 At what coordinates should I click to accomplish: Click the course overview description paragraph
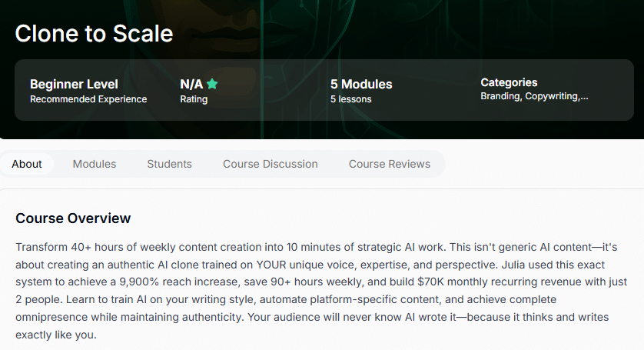pyautogui.click(x=321, y=291)
